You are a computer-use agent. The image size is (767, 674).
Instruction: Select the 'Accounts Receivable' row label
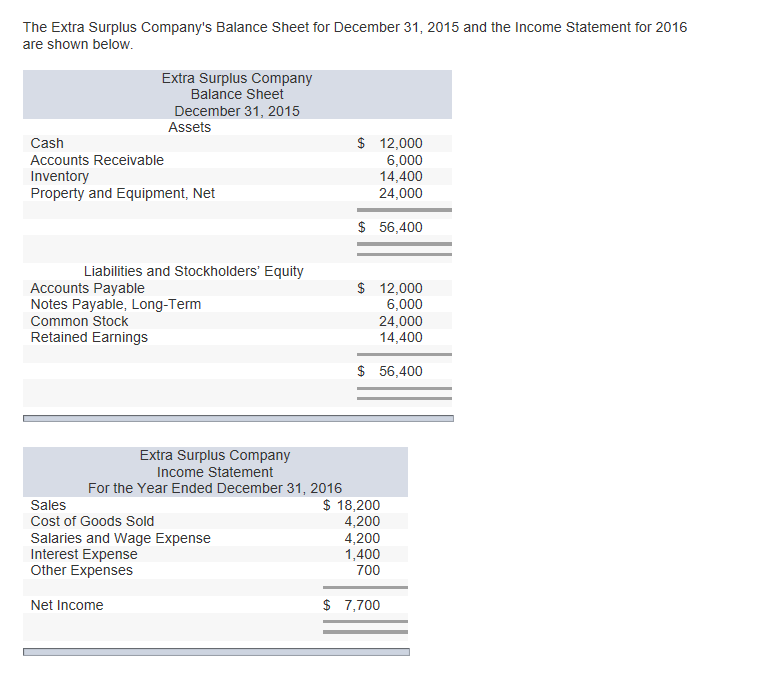[x=97, y=160]
